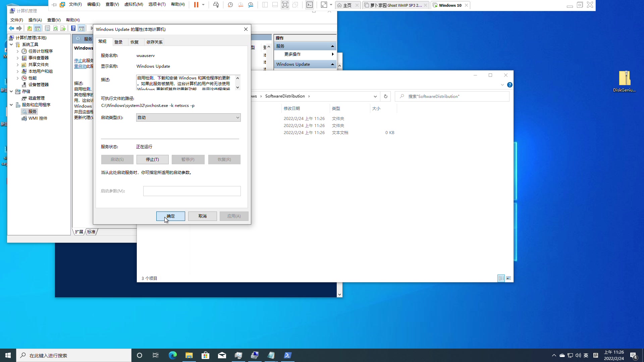Switch Explorer to large icons view button

508,279
